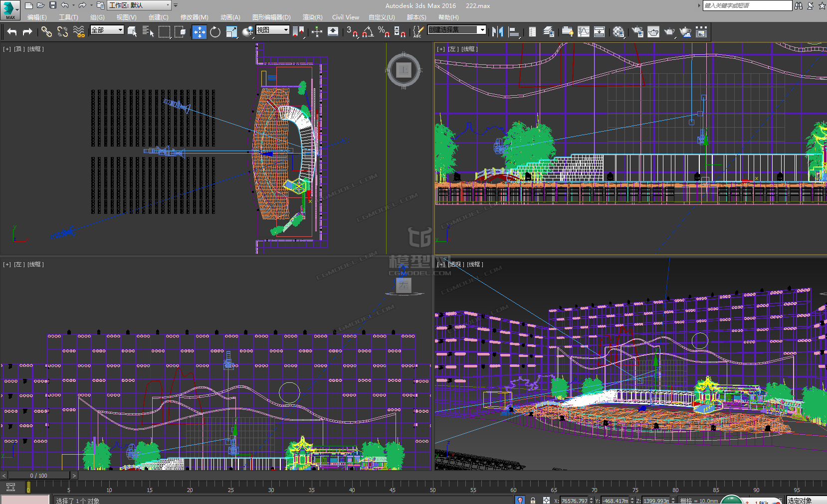This screenshot has width=827, height=504.
Task: Toggle Window/Crossing selection mode
Action: (180, 32)
